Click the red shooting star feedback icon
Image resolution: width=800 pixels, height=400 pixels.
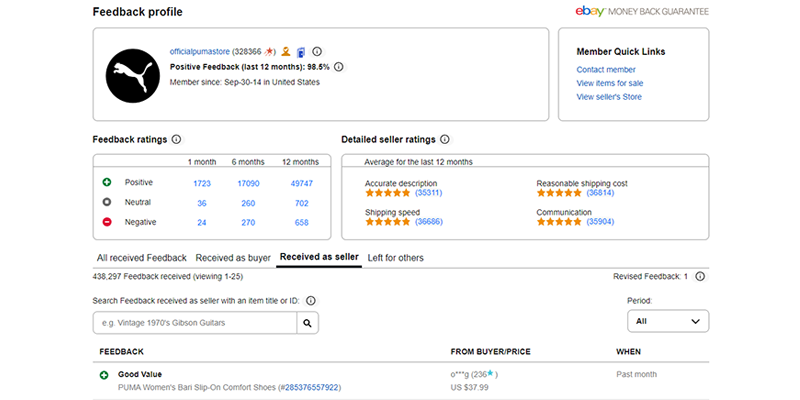270,51
